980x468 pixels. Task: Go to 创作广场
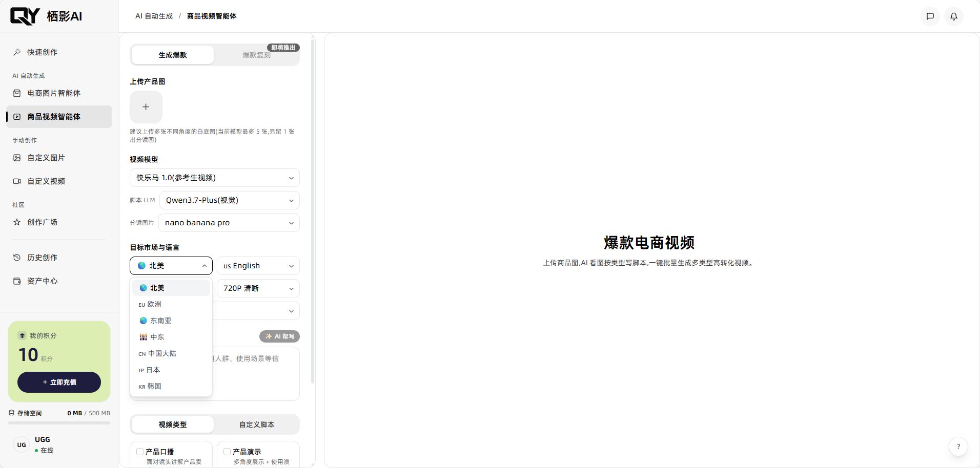click(59, 222)
